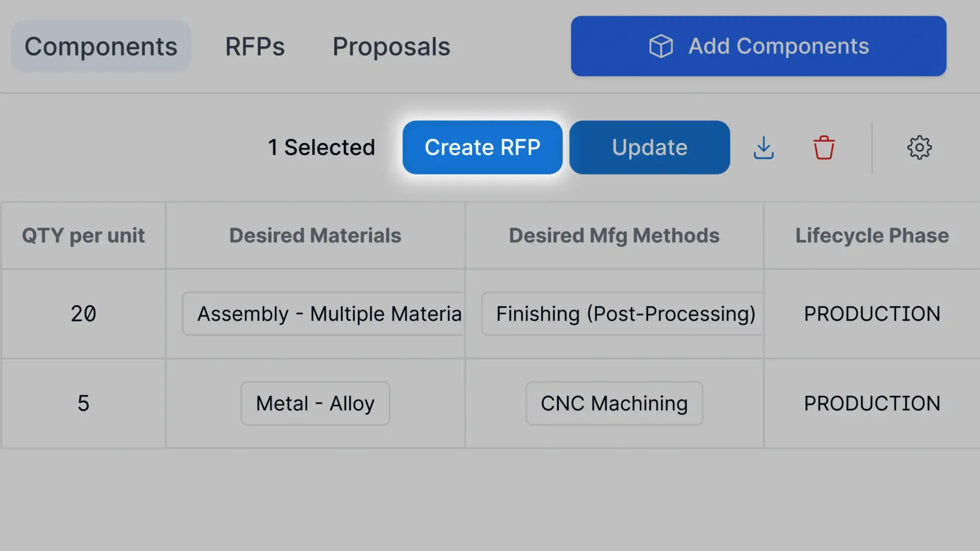Toggle selection for the second component row

click(83, 403)
